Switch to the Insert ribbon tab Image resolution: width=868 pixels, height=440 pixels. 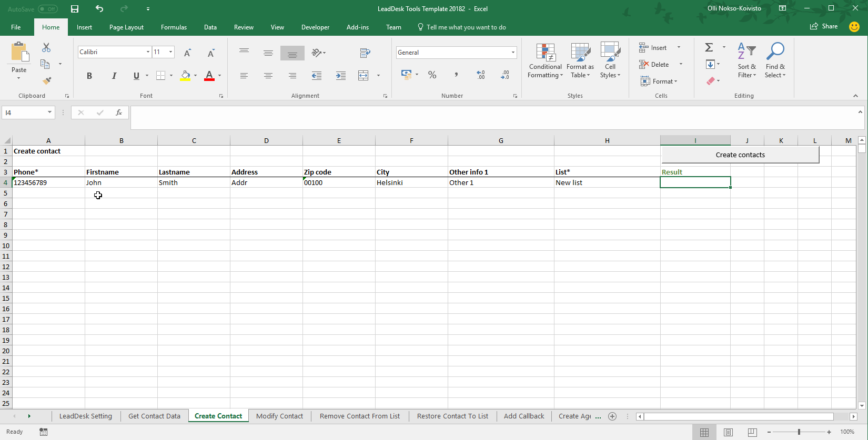(84, 27)
